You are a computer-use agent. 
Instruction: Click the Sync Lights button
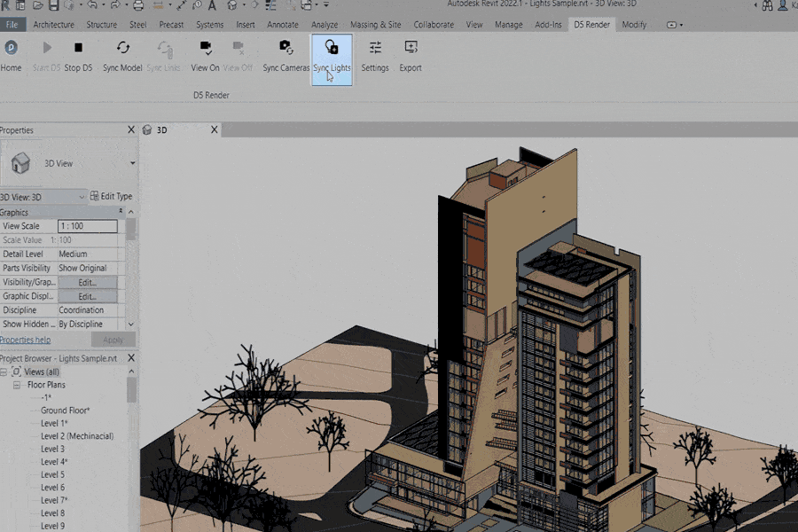(x=332, y=59)
